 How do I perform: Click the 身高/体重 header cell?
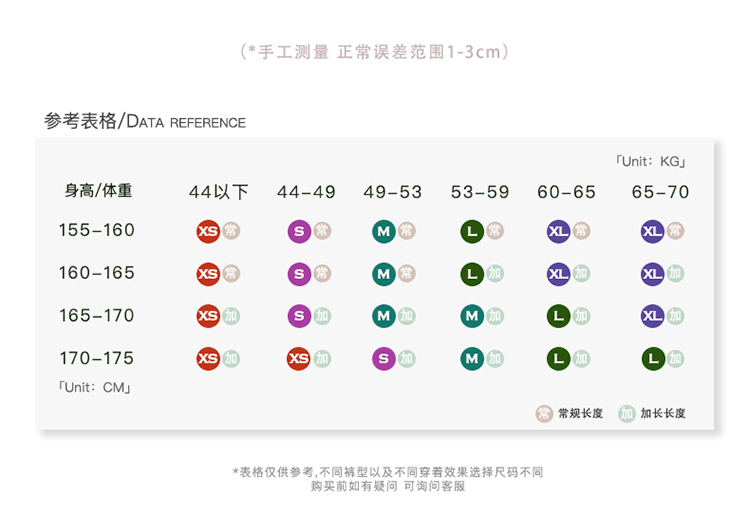click(99, 191)
